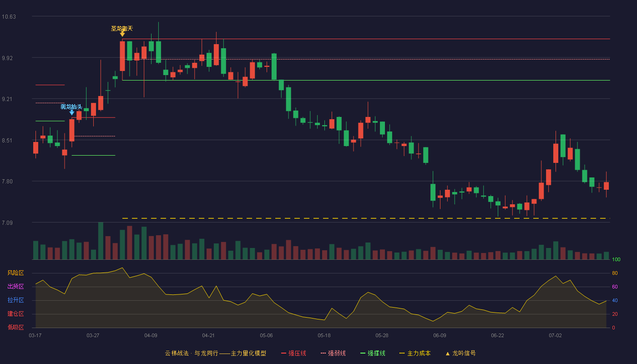Viewport: 637px width, 364px height.
Task: Click the green 100 indicator scale value
Action: pyautogui.click(x=616, y=259)
